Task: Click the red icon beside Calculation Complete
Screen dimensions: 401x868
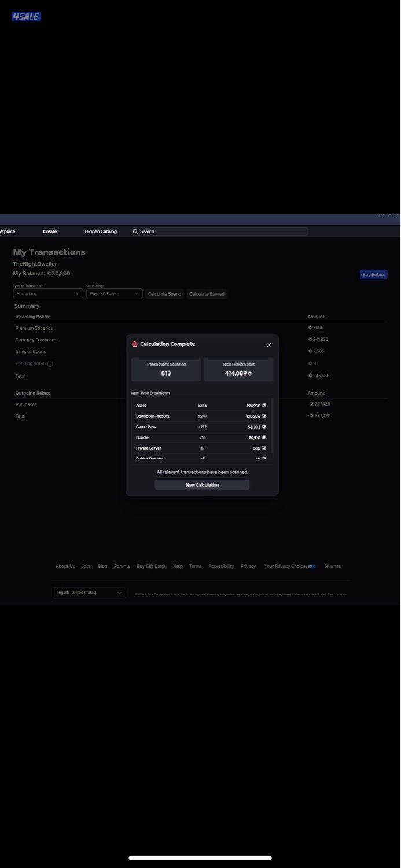Action: 135,344
